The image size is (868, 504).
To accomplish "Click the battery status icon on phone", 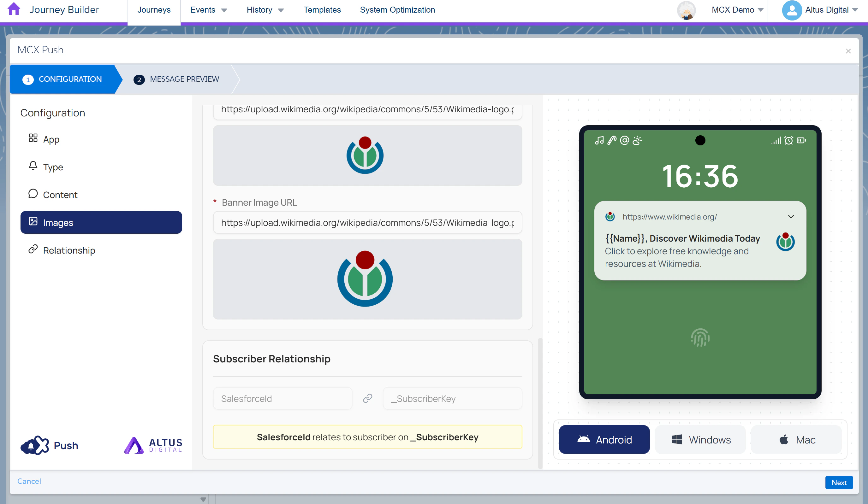I will (801, 140).
